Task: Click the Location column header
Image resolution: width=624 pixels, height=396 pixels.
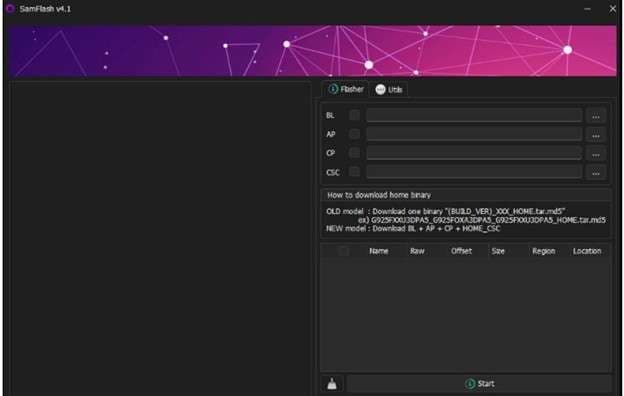Action: (587, 251)
